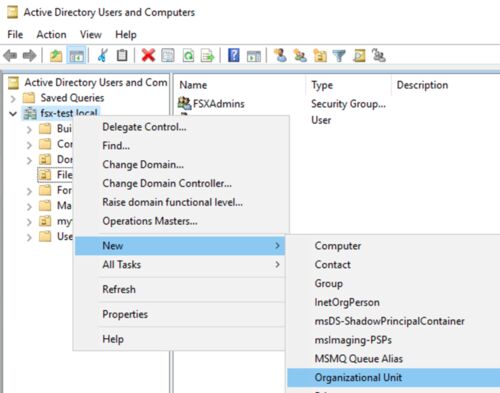Select MSMQ Queue Alias submenu entry
This screenshot has height=393, width=500.
pyautogui.click(x=394, y=359)
